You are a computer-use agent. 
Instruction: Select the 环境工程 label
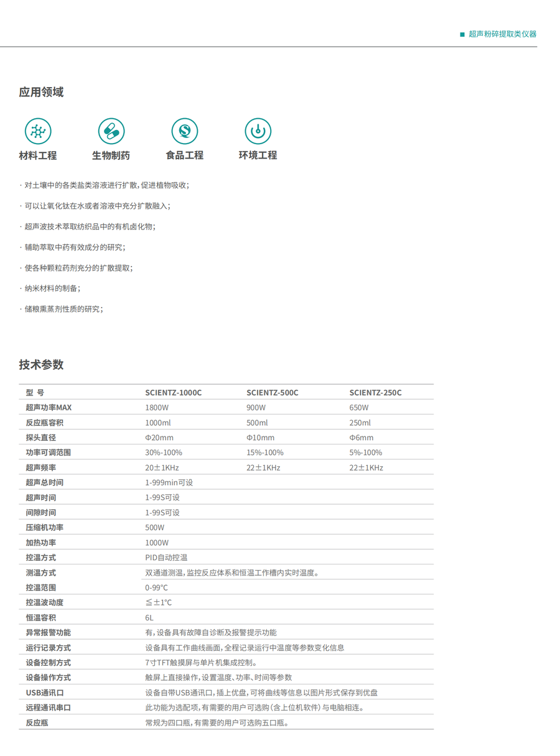[258, 155]
